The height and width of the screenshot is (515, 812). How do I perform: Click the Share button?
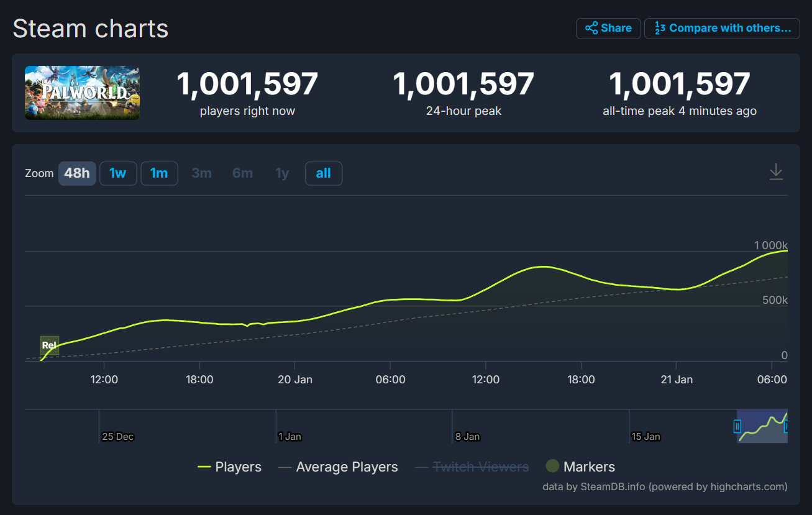(608, 29)
